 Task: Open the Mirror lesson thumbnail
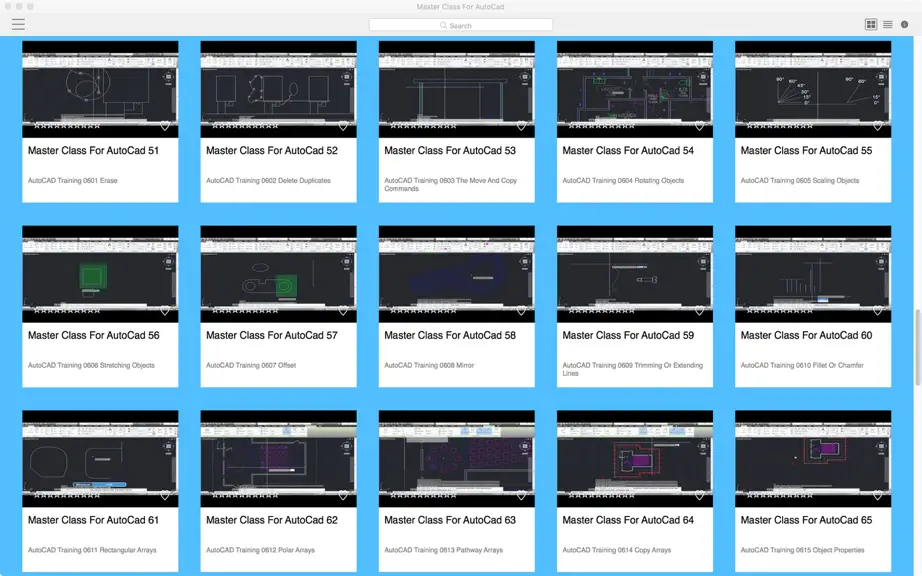point(456,274)
